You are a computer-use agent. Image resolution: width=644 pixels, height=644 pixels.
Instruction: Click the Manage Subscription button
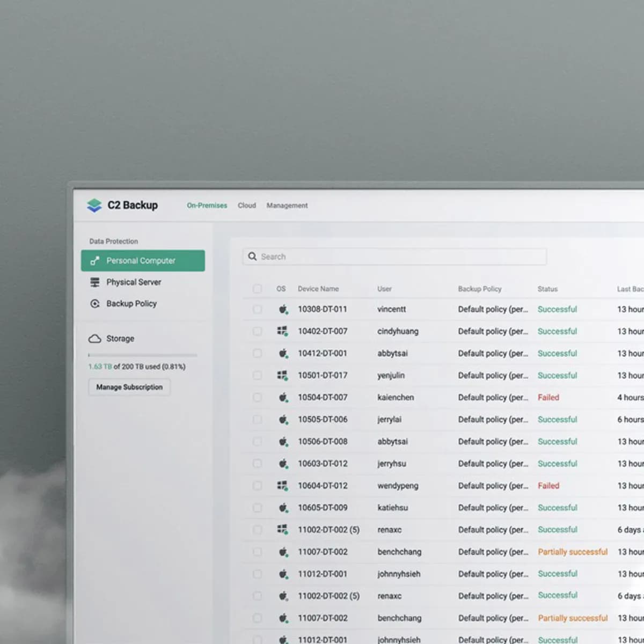129,387
